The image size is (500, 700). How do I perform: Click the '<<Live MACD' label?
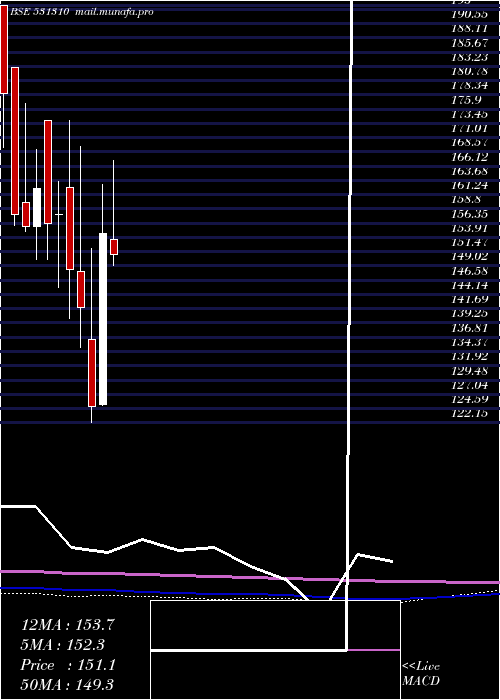[421, 673]
